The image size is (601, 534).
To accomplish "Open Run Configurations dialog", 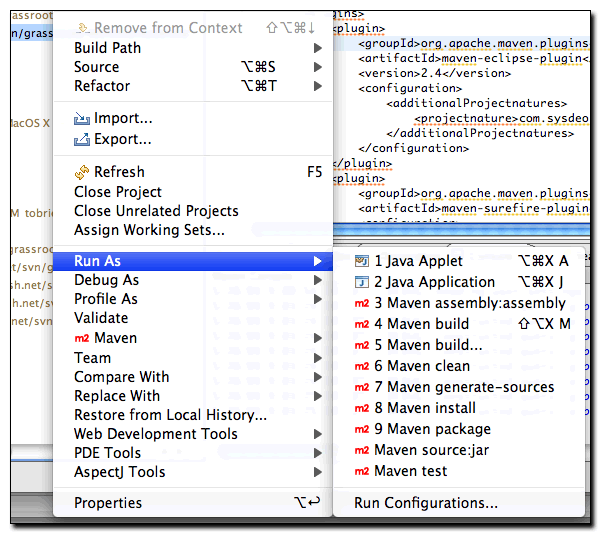I will click(426, 503).
